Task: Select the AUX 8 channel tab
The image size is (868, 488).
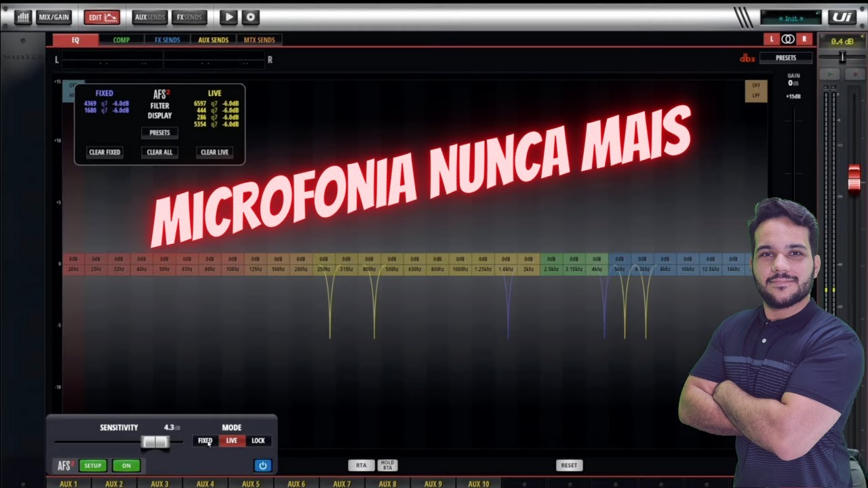Action: [387, 483]
